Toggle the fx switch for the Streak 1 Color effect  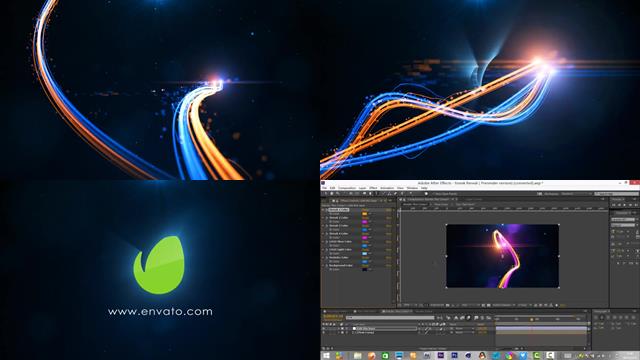[x=323, y=210]
